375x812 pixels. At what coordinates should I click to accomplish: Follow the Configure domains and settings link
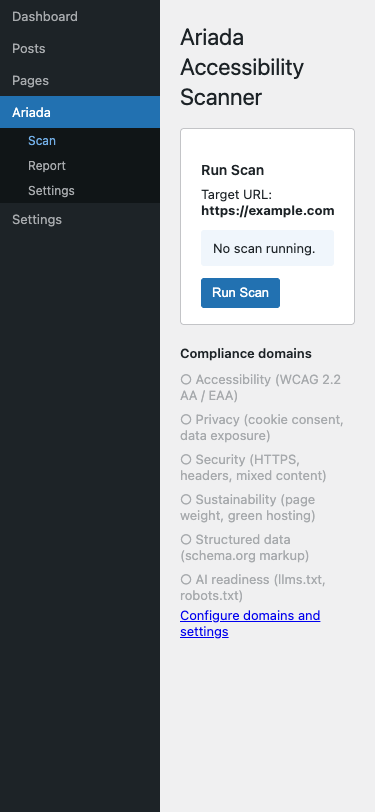click(x=250, y=624)
